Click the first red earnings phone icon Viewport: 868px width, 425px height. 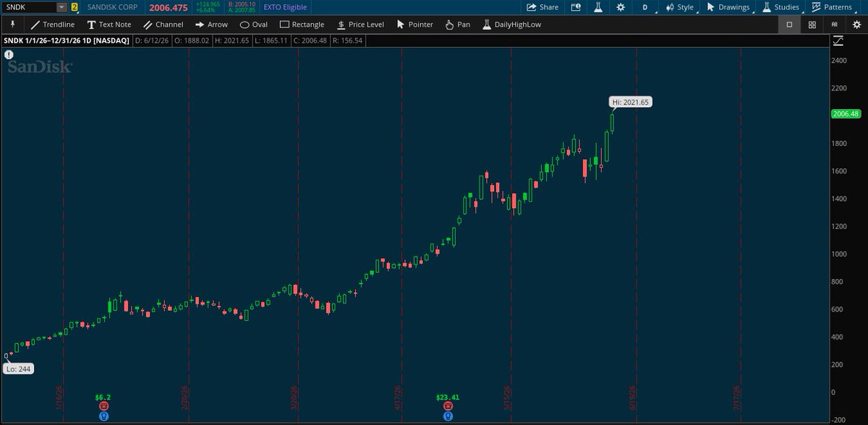pos(103,407)
